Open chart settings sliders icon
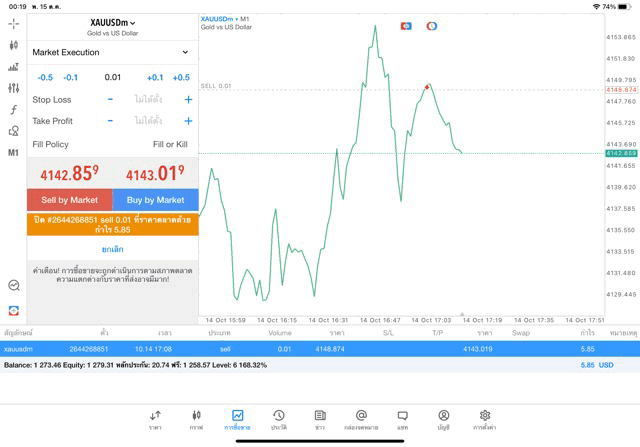This screenshot has height=447, width=640. [x=13, y=88]
